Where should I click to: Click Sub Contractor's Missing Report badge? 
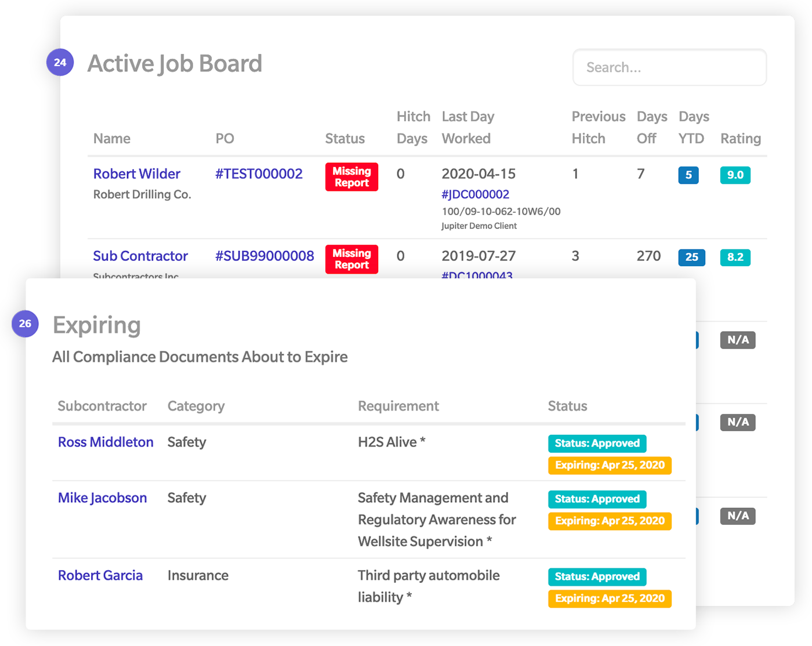(351, 259)
